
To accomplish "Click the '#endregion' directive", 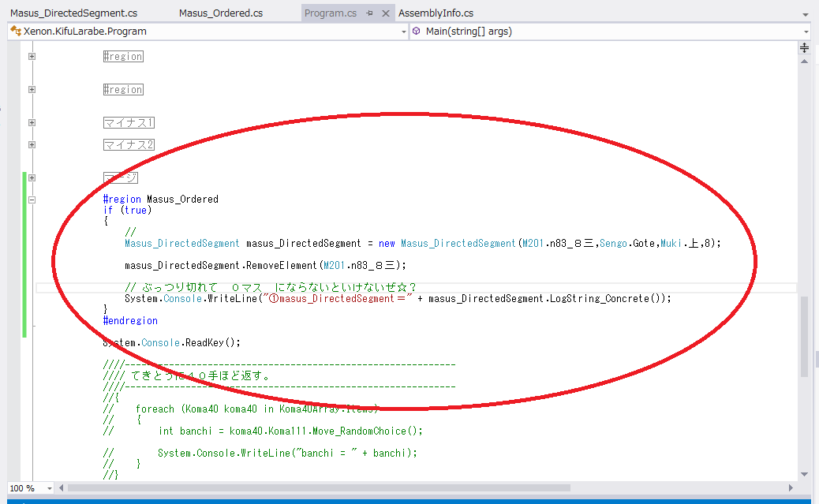I will pos(130,321).
